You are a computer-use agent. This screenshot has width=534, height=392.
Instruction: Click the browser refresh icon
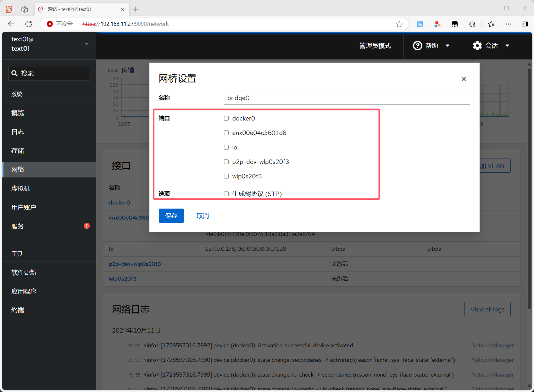point(29,24)
